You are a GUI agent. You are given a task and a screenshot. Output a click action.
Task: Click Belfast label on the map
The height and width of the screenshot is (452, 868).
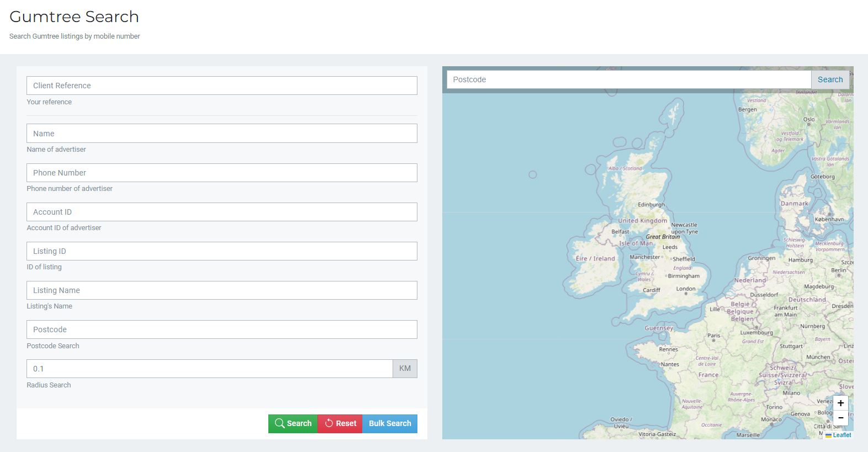(620, 232)
